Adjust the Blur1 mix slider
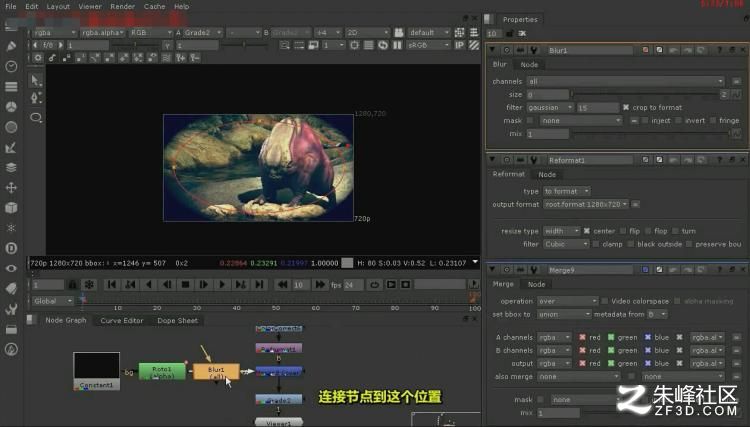 point(650,134)
